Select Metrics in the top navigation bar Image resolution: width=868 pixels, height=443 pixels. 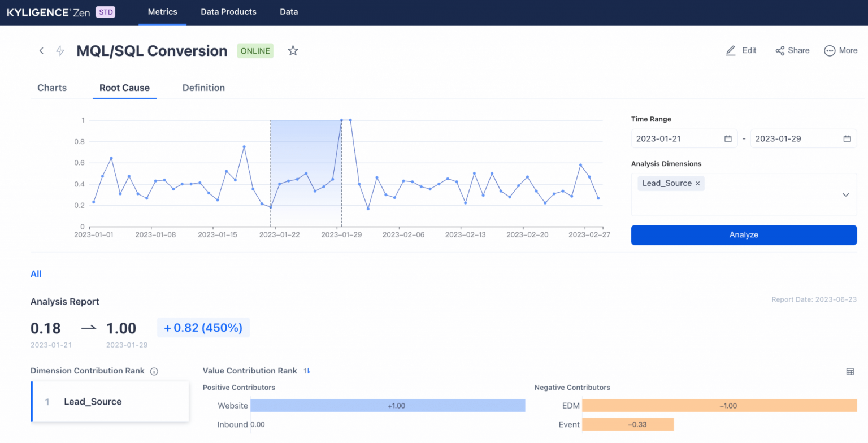point(163,12)
